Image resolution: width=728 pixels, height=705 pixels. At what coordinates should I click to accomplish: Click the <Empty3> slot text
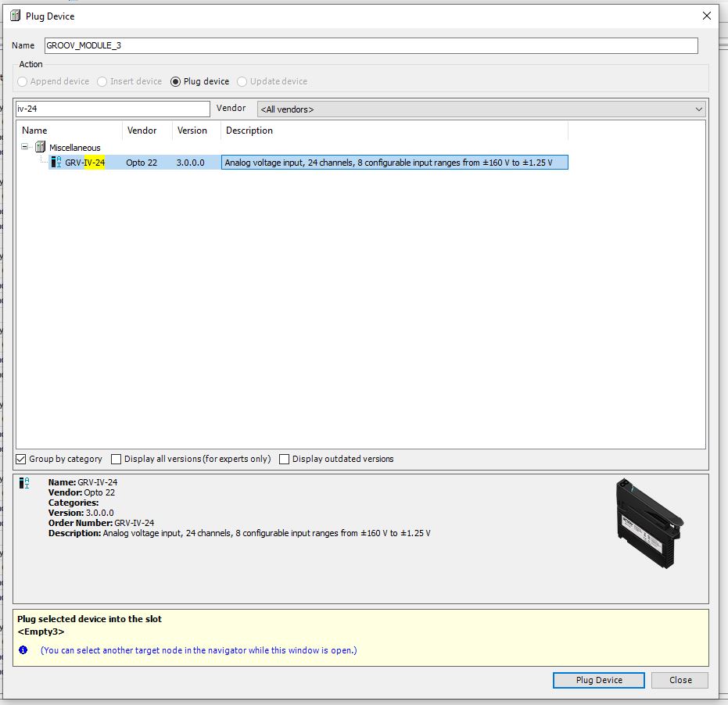point(41,632)
